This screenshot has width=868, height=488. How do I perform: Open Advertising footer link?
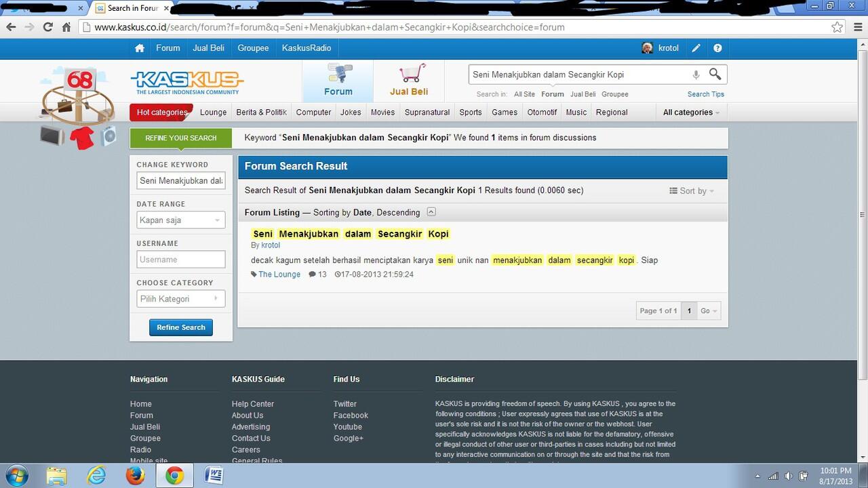(251, 427)
